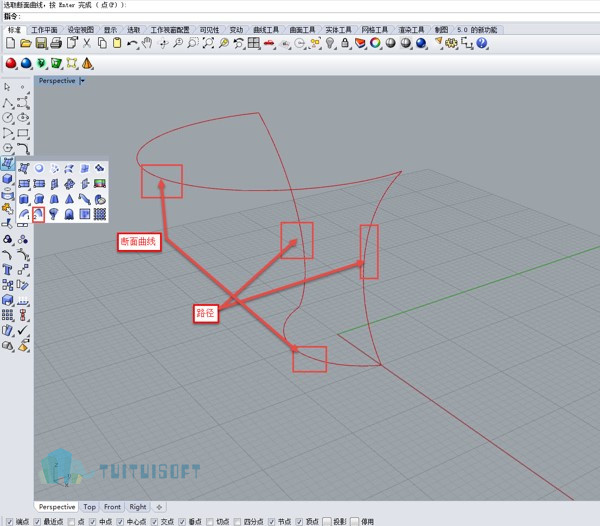Click the blue render sphere icon
Viewport: 600px width, 526px height.
coord(421,43)
